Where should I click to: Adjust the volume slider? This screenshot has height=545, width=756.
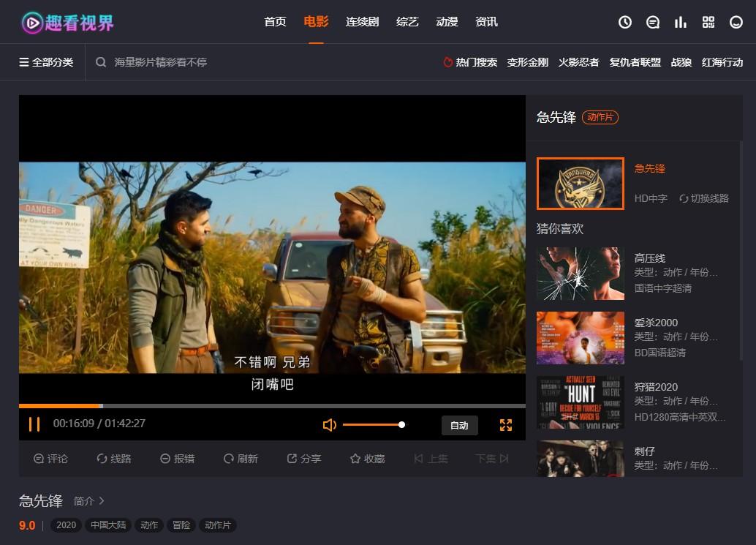pyautogui.click(x=374, y=425)
